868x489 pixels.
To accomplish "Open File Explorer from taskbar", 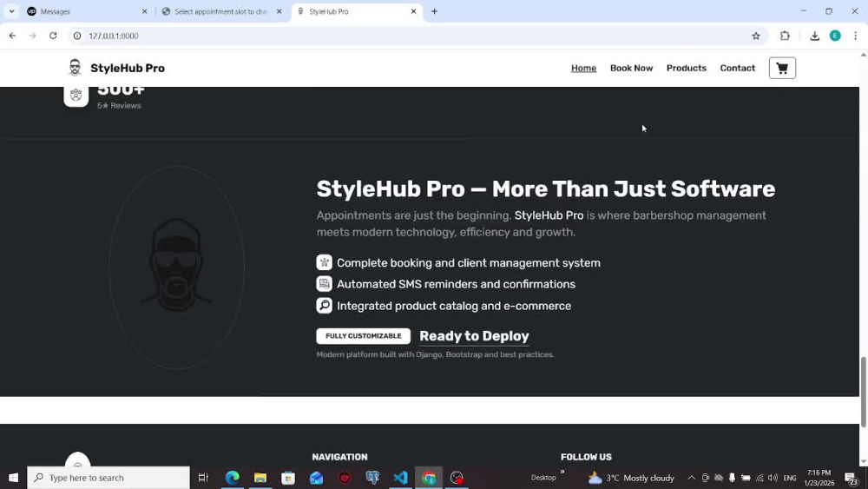I will [x=260, y=478].
